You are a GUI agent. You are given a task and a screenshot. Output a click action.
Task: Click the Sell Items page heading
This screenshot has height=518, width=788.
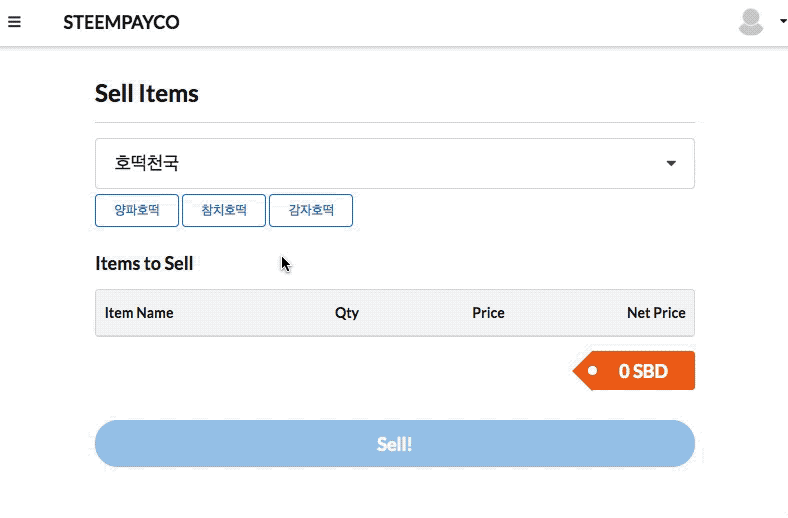(x=147, y=93)
